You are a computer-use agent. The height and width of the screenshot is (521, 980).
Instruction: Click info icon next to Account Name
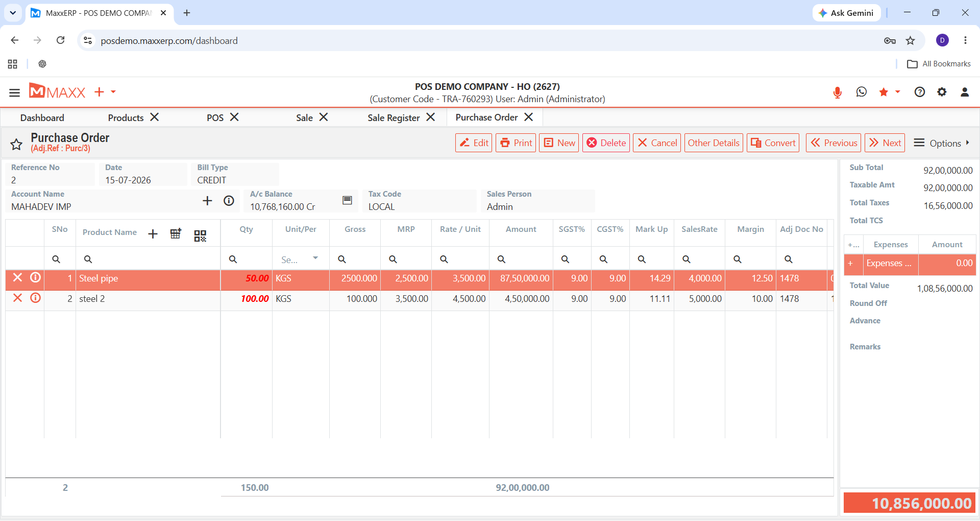(229, 201)
